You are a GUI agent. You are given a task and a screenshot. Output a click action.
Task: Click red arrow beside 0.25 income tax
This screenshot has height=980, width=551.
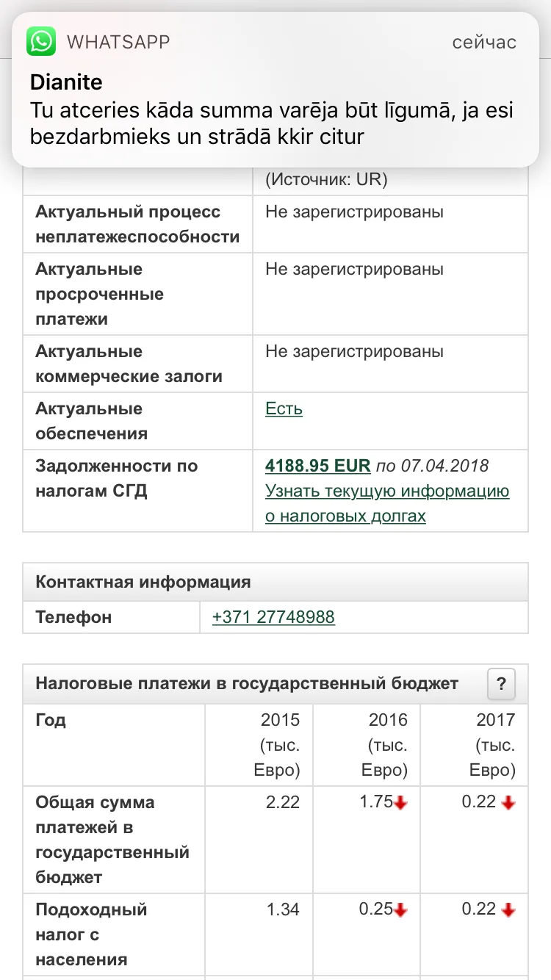400,911
